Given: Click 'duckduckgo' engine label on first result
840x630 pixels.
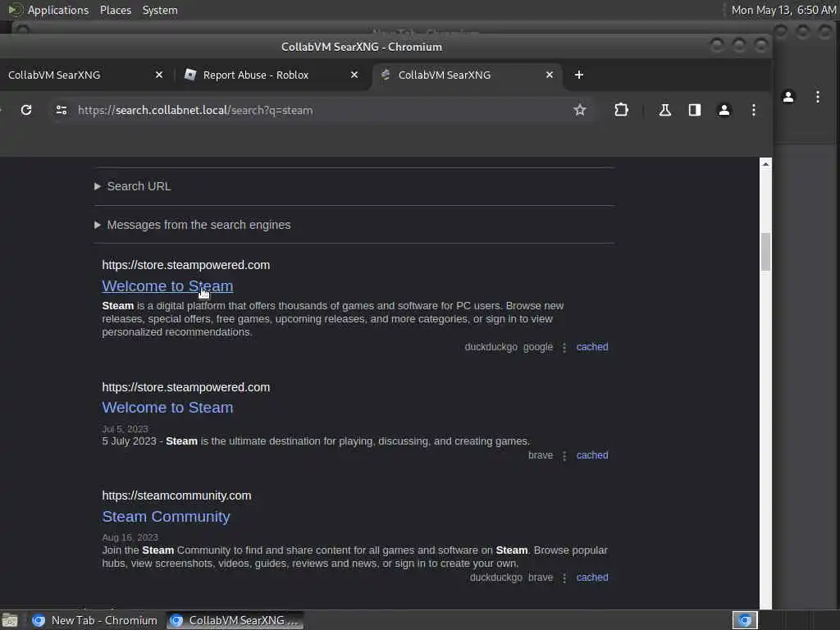Looking at the screenshot, I should (491, 347).
